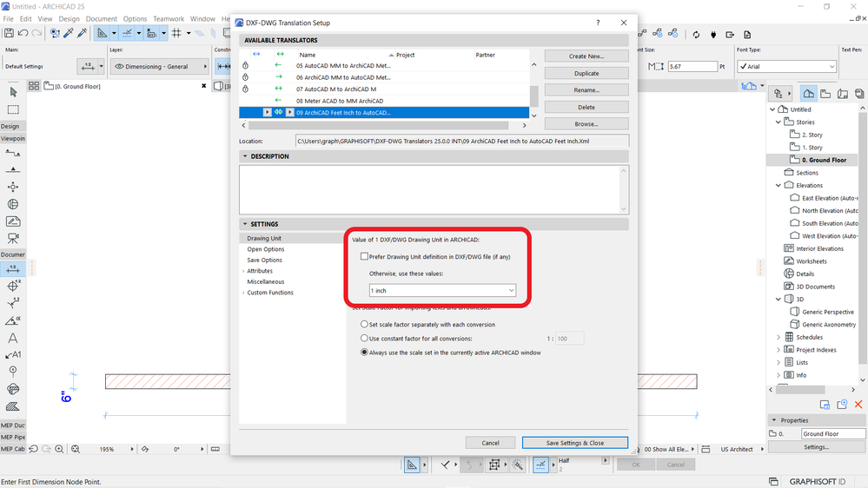Screen dimensions: 868x488
Task: Open the Teamwork menu
Action: point(169,19)
